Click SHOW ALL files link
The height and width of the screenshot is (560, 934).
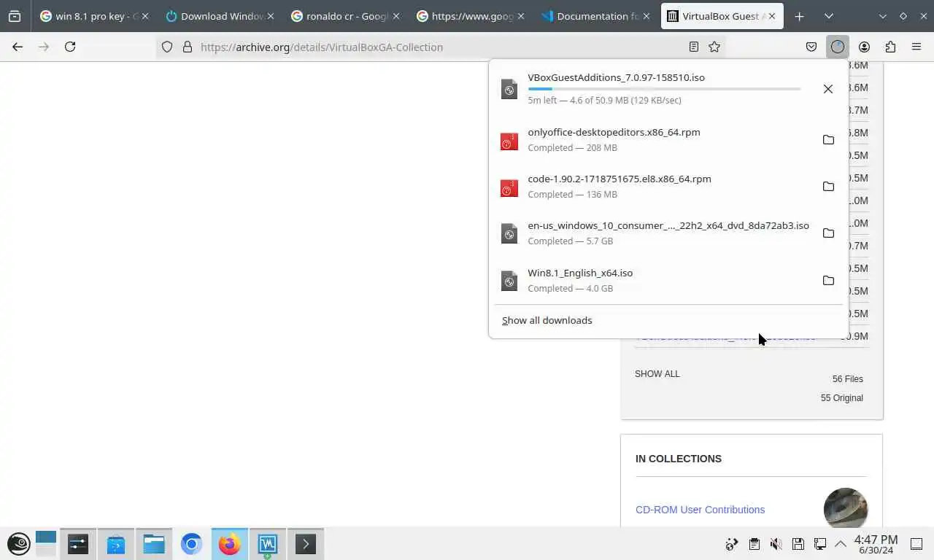pyautogui.click(x=657, y=374)
